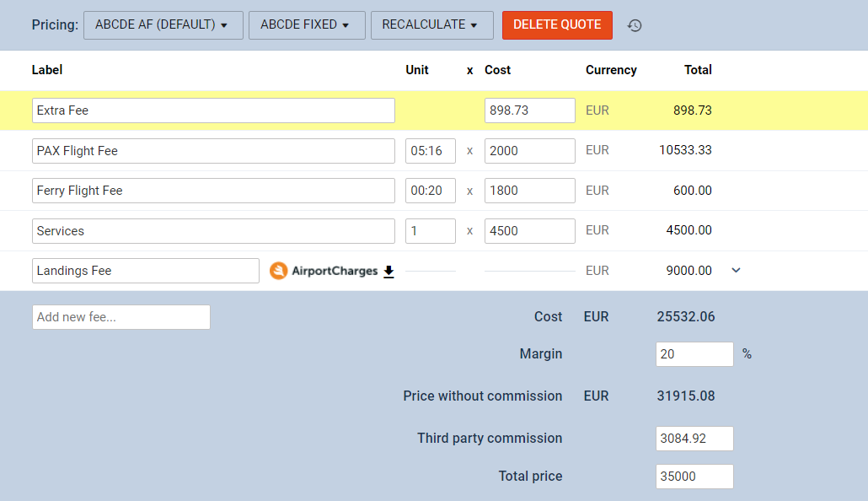The image size is (868, 501).
Task: Edit PAX Flight Fee cost 2000
Action: (x=530, y=151)
